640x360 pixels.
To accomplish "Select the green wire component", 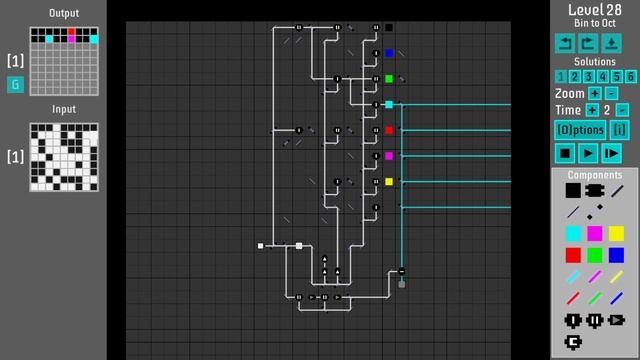I will pos(595,298).
